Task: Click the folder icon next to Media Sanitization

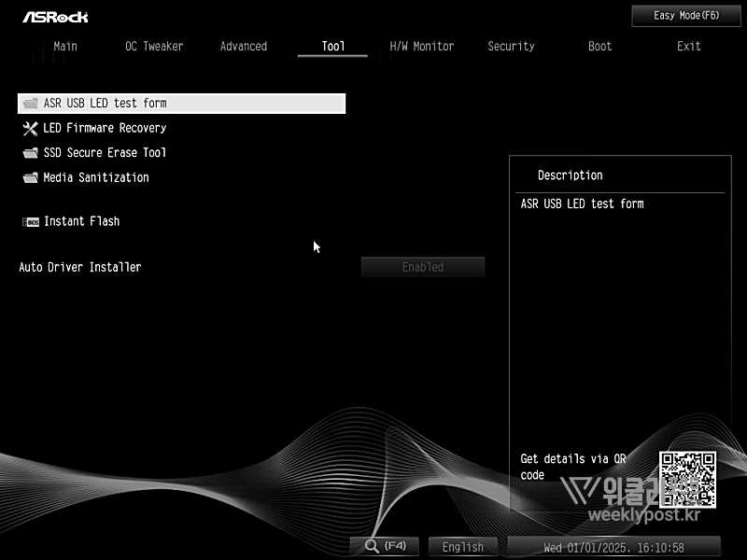Action: tap(31, 177)
